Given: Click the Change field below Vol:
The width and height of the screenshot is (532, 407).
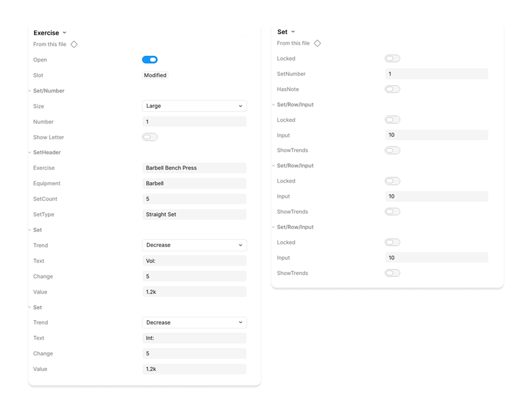Looking at the screenshot, I should [194, 277].
